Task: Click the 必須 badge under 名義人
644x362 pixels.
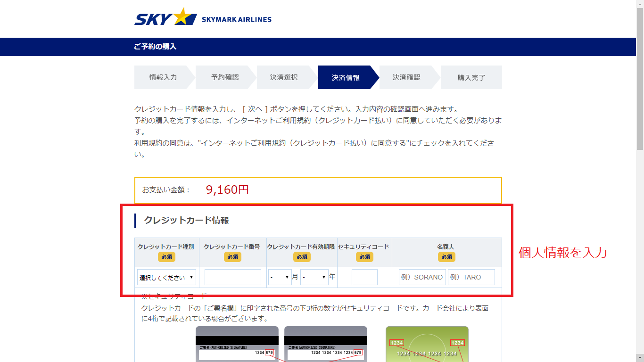Action: coord(446,257)
